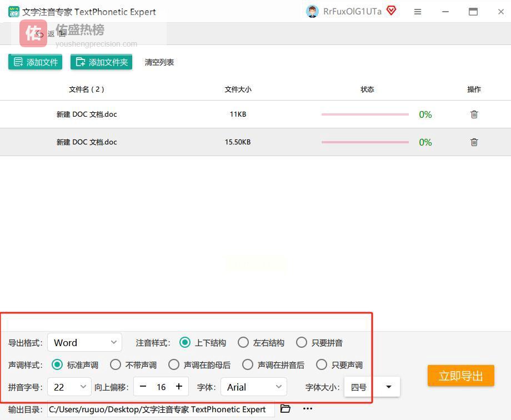This screenshot has height=420, width=511.
Task: Click the user avatar icon
Action: pos(312,12)
